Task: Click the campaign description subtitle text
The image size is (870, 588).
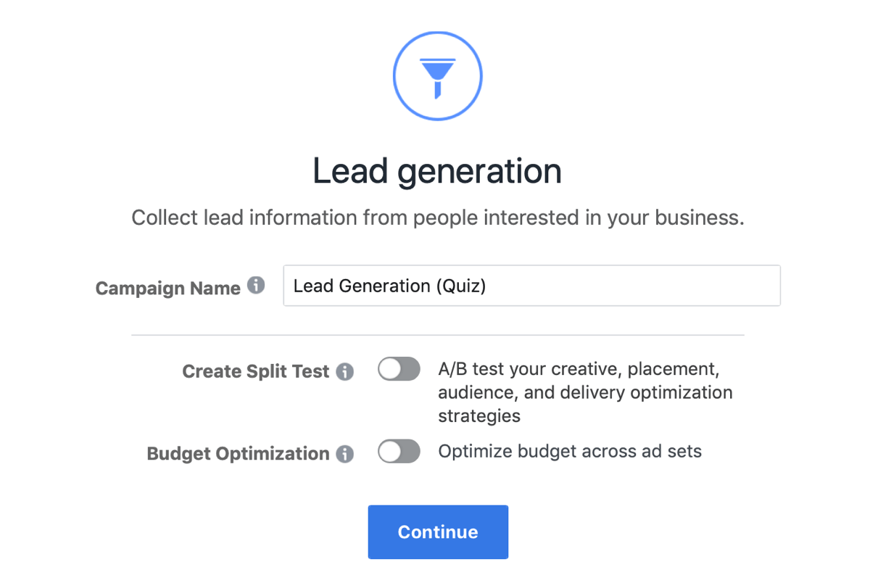Action: (436, 217)
